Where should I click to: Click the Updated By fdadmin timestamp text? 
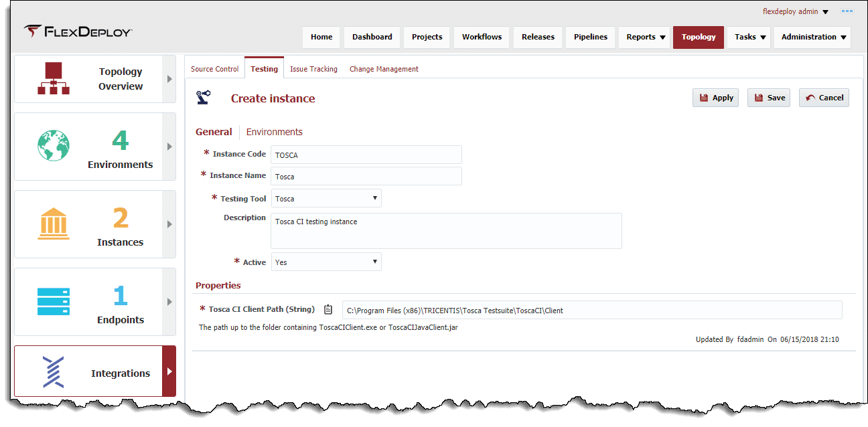point(768,339)
